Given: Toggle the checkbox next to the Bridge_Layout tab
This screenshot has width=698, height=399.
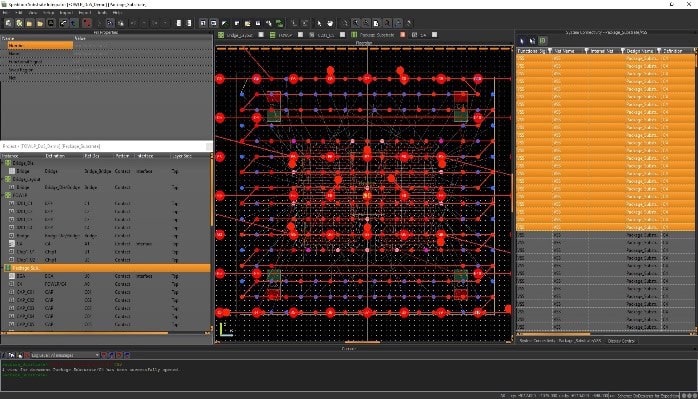Looking at the screenshot, I should pyautogui.click(x=261, y=35).
